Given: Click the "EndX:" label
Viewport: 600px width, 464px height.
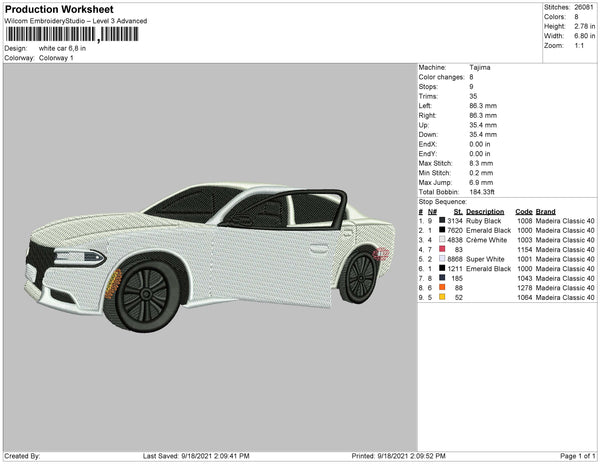Looking at the screenshot, I should click(427, 144).
